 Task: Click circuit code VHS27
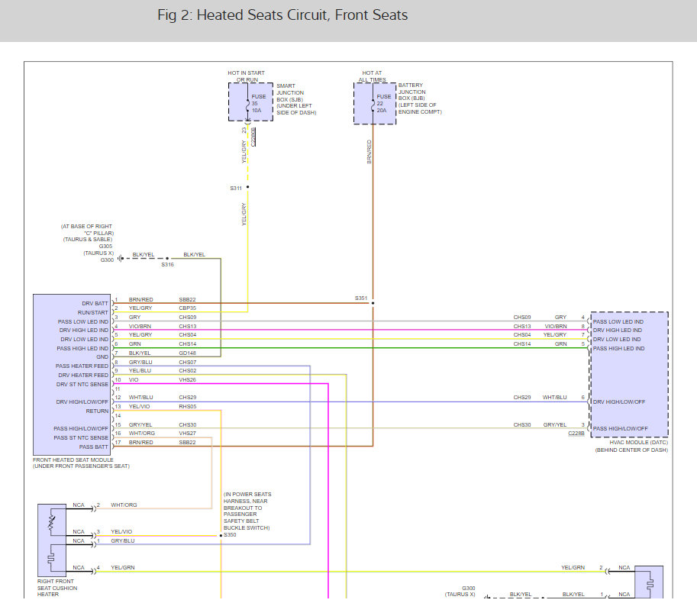coord(188,433)
